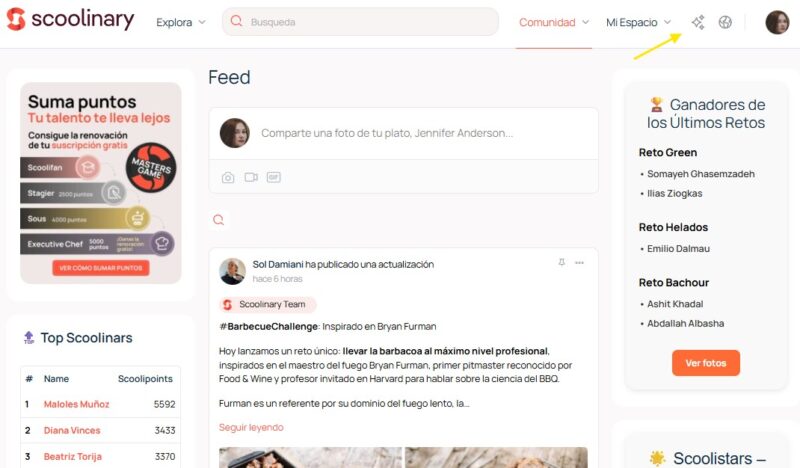Attach a photo with the camera icon
The image size is (800, 468).
point(228,177)
